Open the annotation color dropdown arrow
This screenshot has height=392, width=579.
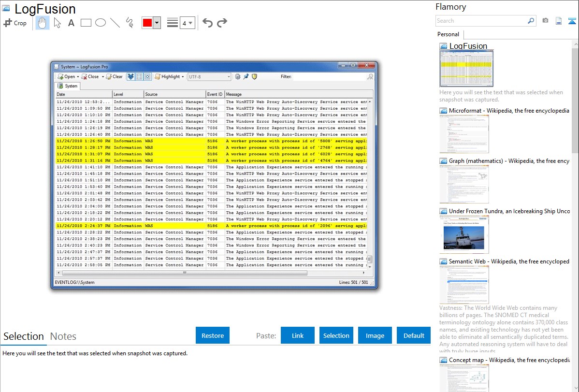pyautogui.click(x=157, y=23)
